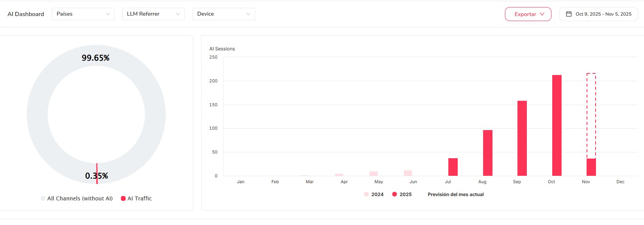Click the Exportar chevron arrow icon

[x=542, y=14]
